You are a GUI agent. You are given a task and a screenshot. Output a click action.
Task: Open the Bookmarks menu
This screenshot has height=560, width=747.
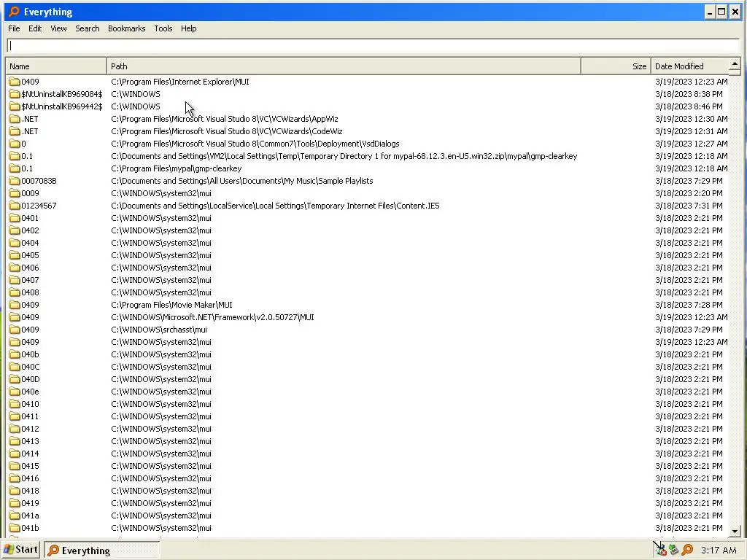tap(126, 28)
